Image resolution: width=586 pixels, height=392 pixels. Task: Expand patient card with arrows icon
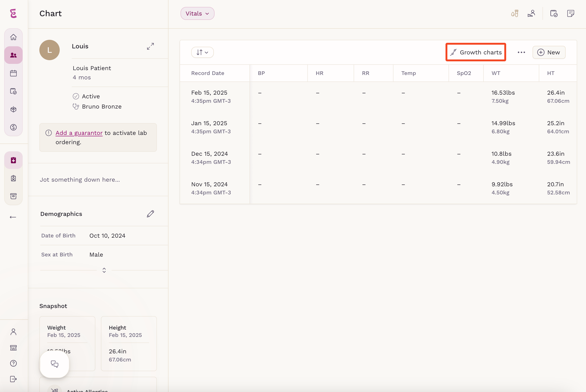coord(150,46)
